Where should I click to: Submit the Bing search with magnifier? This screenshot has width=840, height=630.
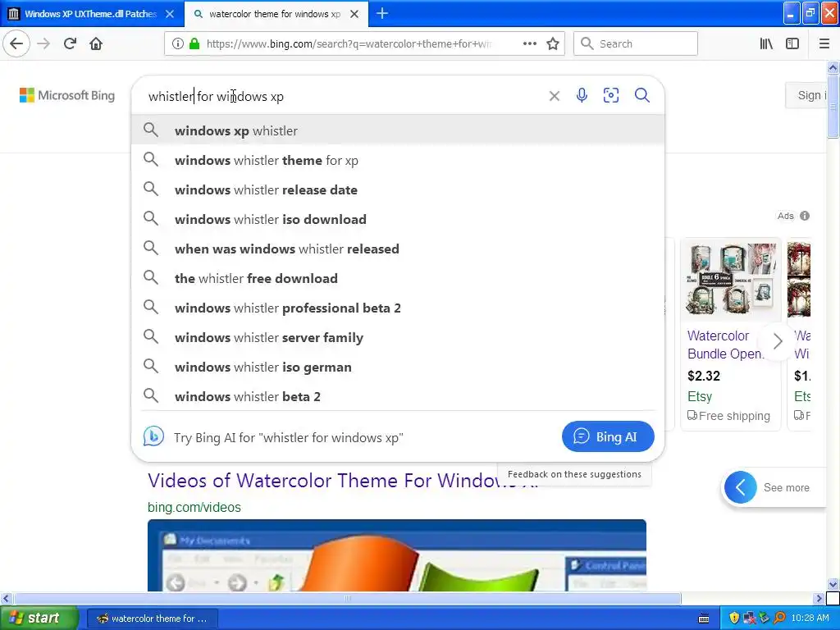click(641, 95)
